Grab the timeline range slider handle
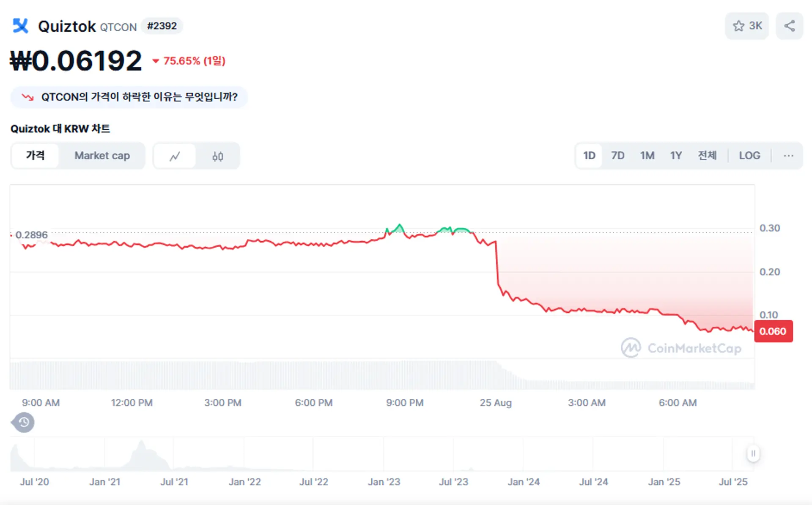Viewport: 812px width, 505px height. point(753,453)
